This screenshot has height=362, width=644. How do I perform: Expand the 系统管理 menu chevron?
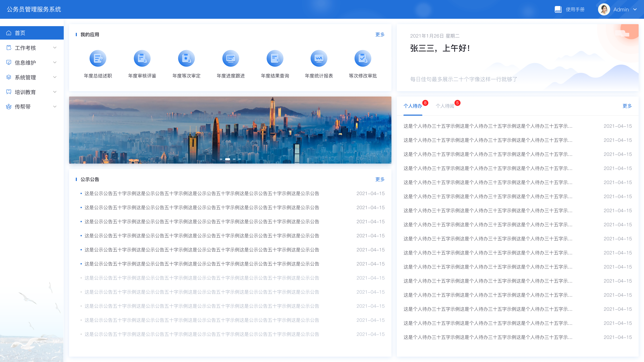click(55, 77)
